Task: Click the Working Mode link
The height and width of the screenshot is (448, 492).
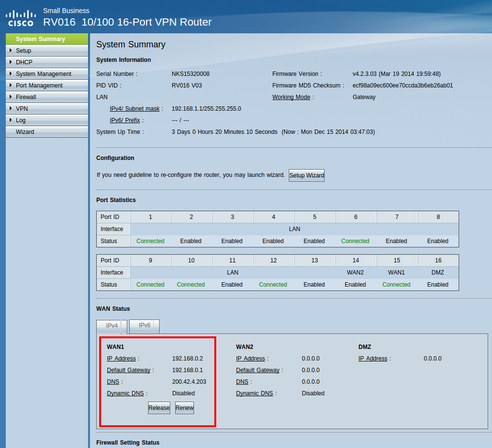Action: coord(291,97)
